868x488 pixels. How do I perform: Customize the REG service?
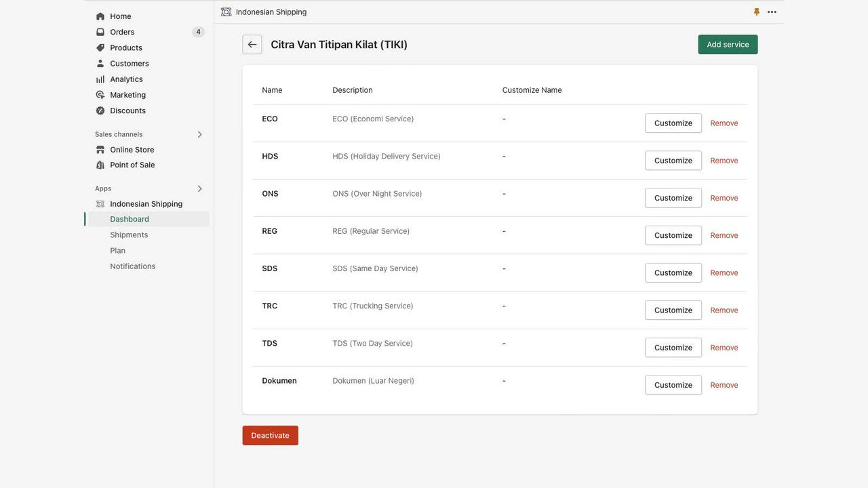click(673, 235)
